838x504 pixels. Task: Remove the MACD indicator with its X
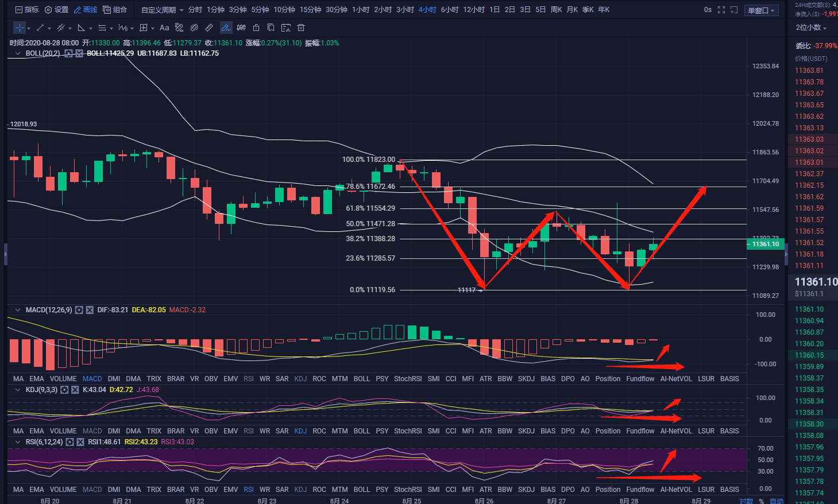(90, 310)
